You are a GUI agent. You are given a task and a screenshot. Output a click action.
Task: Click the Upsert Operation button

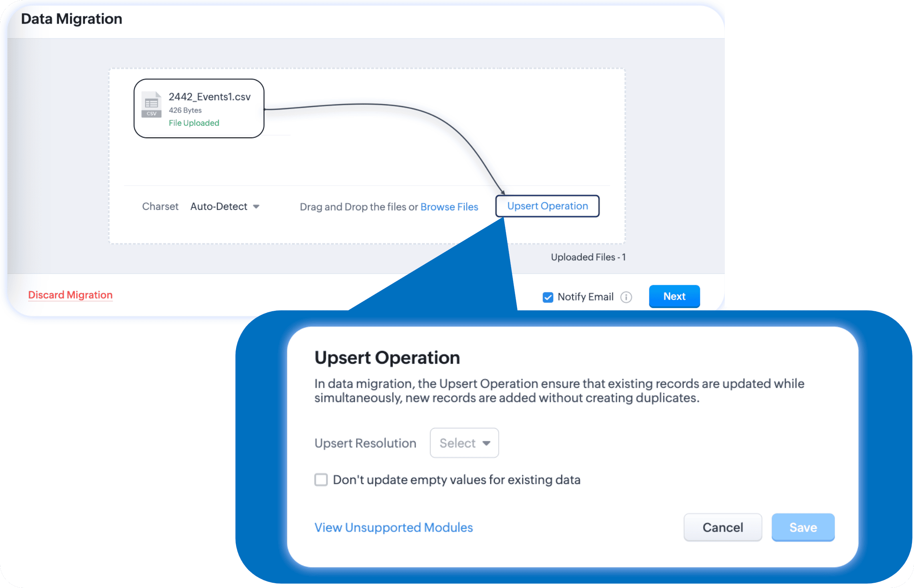click(547, 206)
